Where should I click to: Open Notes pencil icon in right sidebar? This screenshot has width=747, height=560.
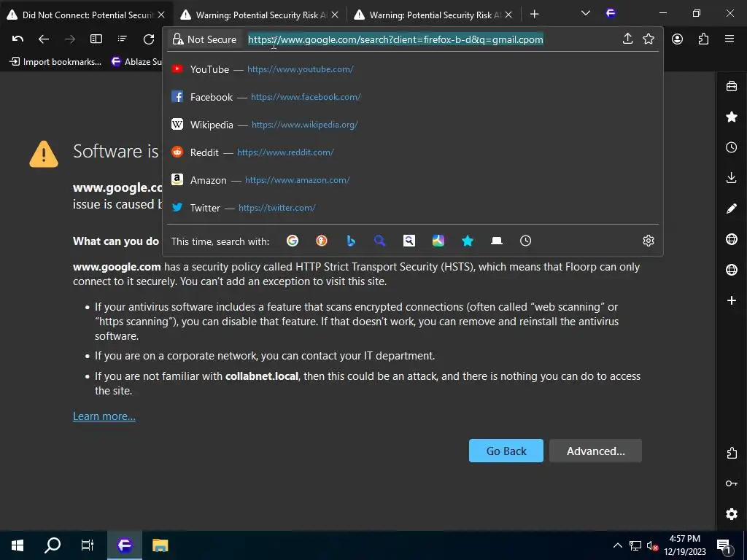coord(731,209)
